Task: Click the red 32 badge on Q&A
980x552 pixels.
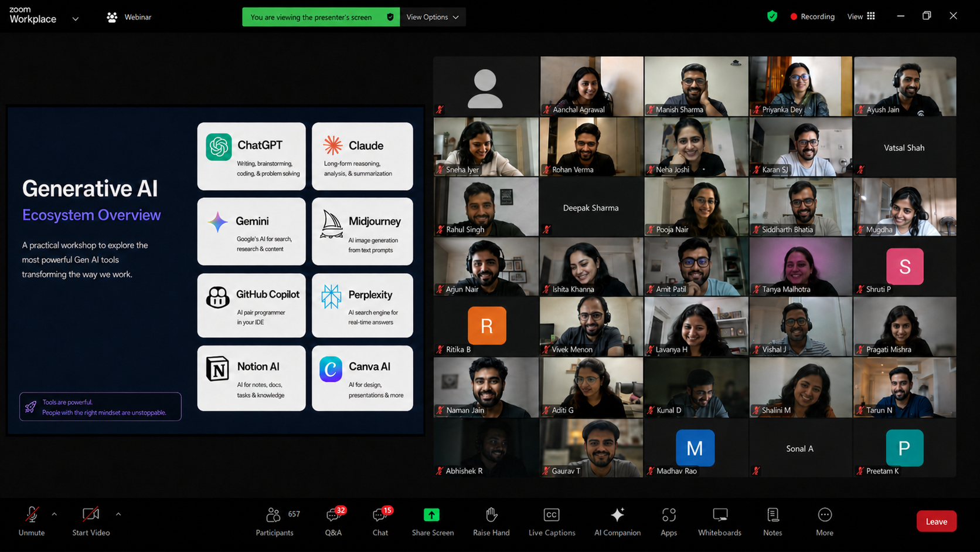Action: [x=341, y=510]
